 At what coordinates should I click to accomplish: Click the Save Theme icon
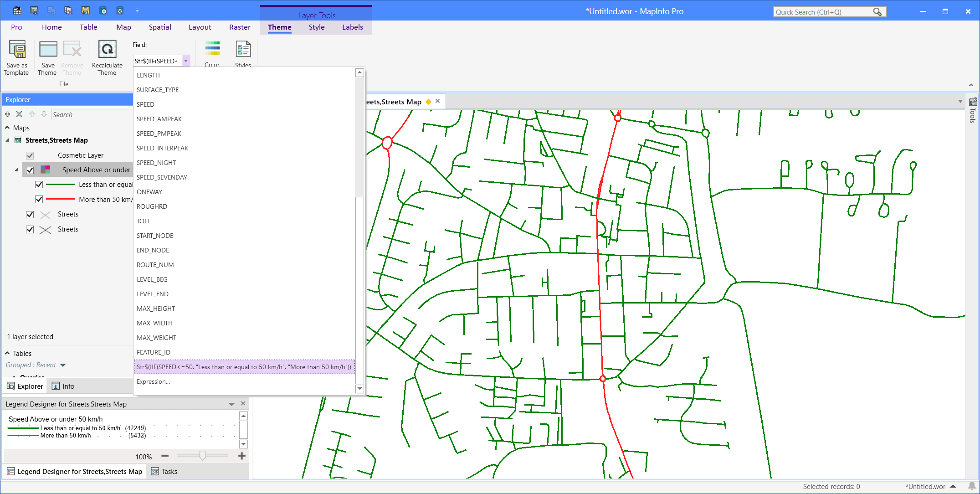(x=47, y=50)
